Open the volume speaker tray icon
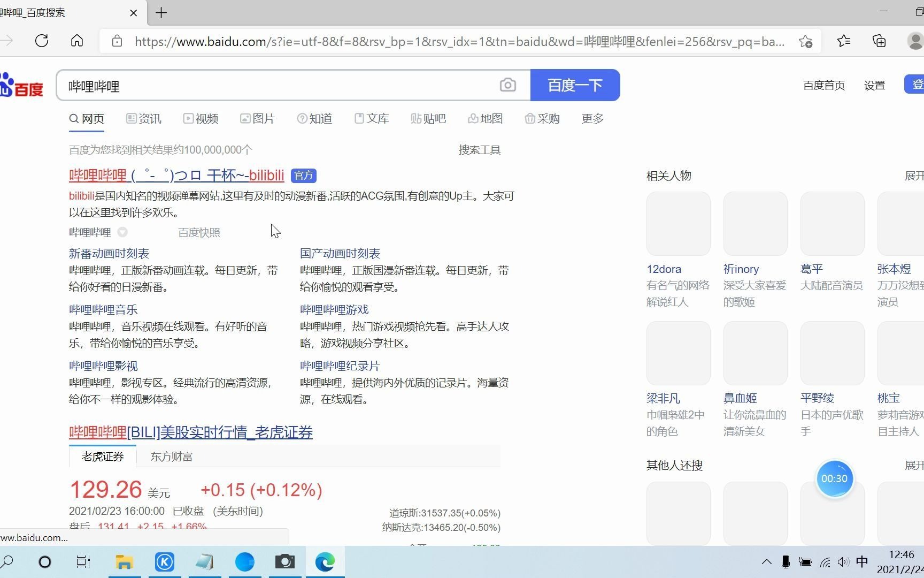The image size is (924, 578). click(x=843, y=562)
